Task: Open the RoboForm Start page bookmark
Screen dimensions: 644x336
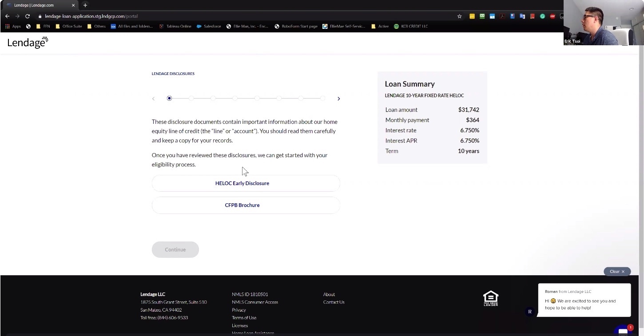Action: [296, 26]
